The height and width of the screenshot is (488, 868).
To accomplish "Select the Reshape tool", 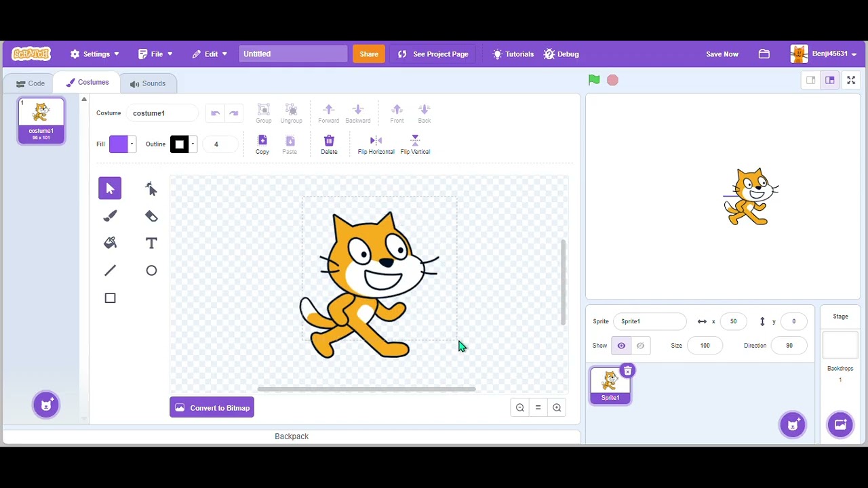I will click(151, 188).
